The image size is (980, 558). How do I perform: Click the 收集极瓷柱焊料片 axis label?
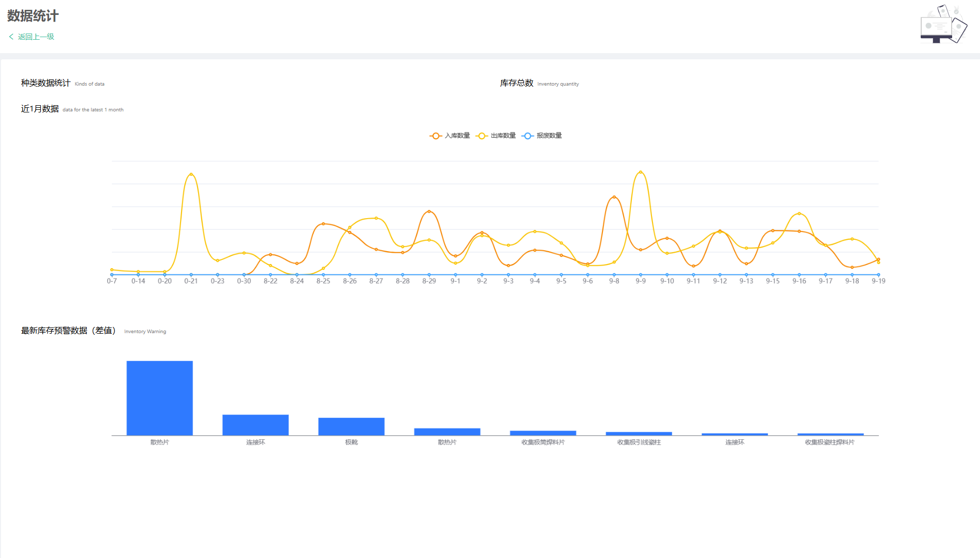tap(830, 442)
